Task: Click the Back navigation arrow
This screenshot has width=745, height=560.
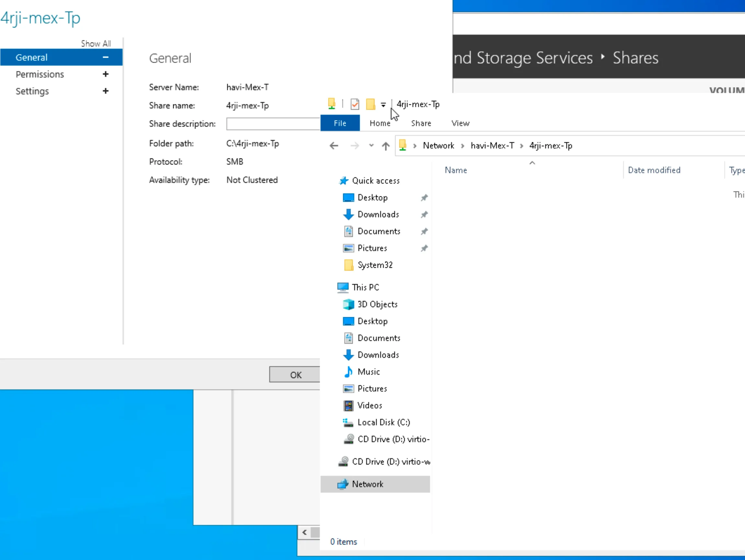Action: [x=334, y=146]
